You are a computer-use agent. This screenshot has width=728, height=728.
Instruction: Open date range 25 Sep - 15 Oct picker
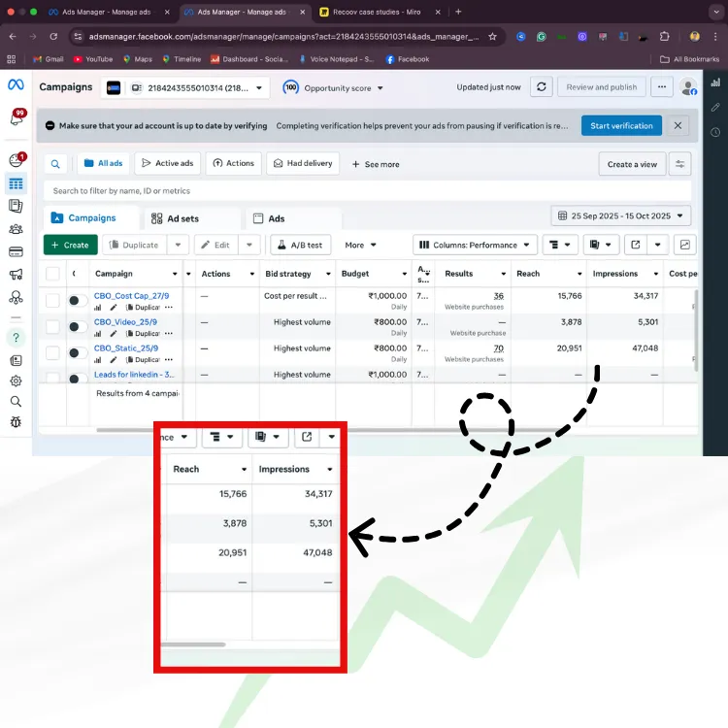pyautogui.click(x=621, y=215)
